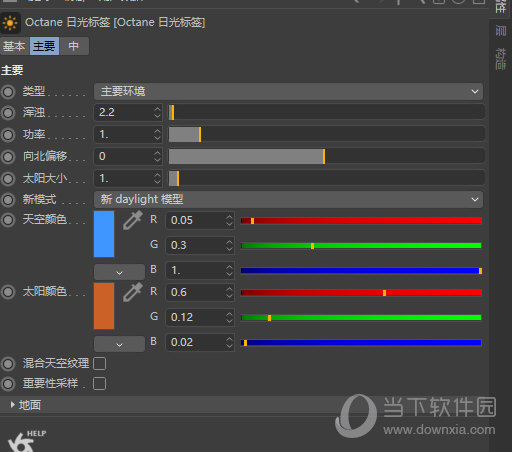
Task: Click the 太阳大小 slider bar
Action: tap(327, 178)
